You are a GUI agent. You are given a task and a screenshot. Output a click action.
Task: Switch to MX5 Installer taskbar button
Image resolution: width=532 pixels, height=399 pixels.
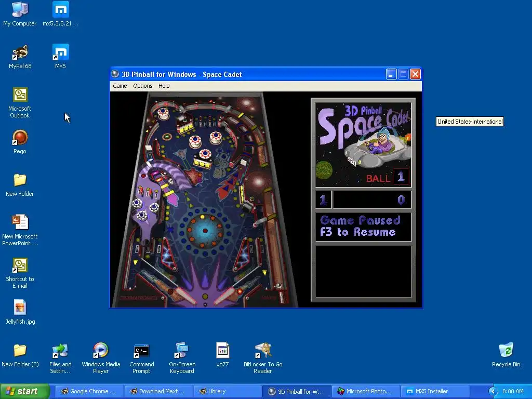click(x=435, y=391)
